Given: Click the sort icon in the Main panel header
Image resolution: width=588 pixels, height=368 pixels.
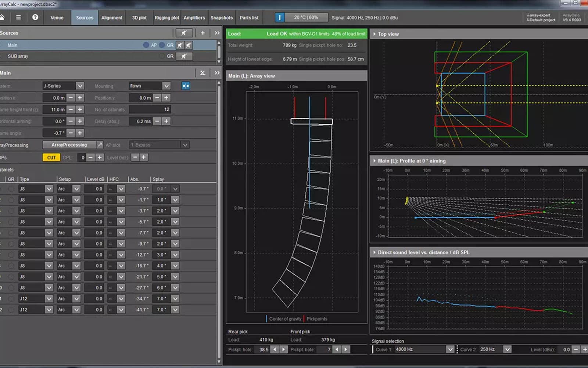Looking at the screenshot, I should coord(202,73).
